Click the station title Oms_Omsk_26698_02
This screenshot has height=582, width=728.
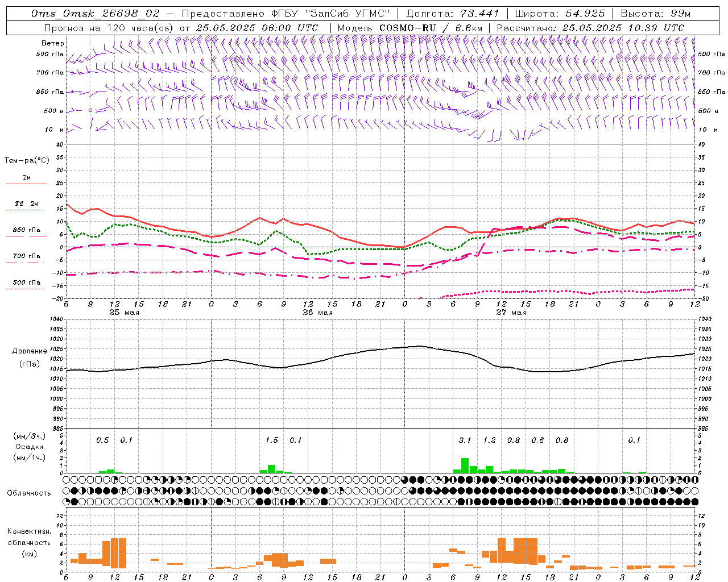[x=95, y=14]
